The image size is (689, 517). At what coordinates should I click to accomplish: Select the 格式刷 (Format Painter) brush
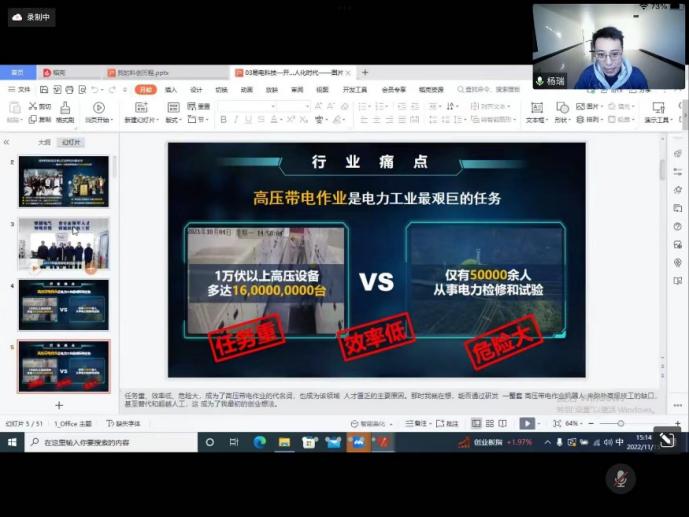click(65, 112)
